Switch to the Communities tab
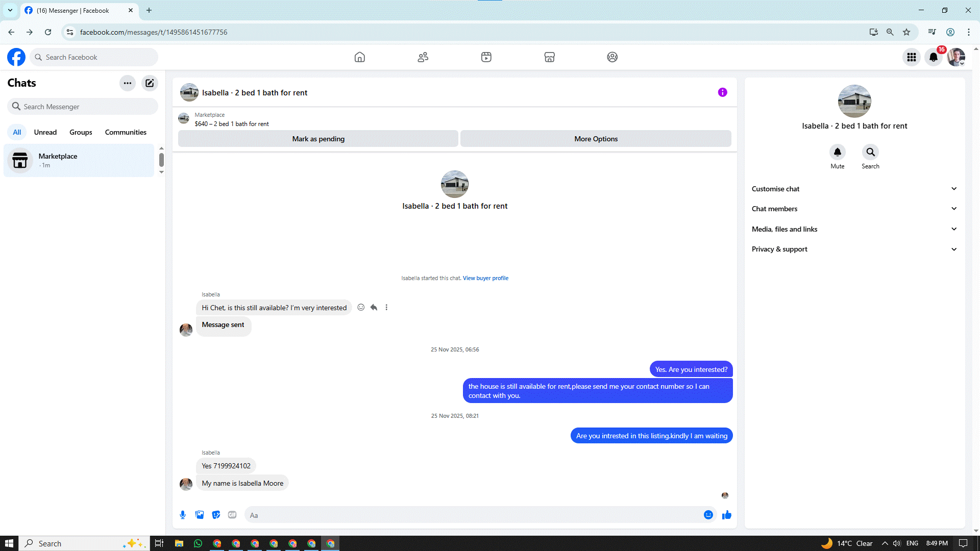 pyautogui.click(x=126, y=132)
